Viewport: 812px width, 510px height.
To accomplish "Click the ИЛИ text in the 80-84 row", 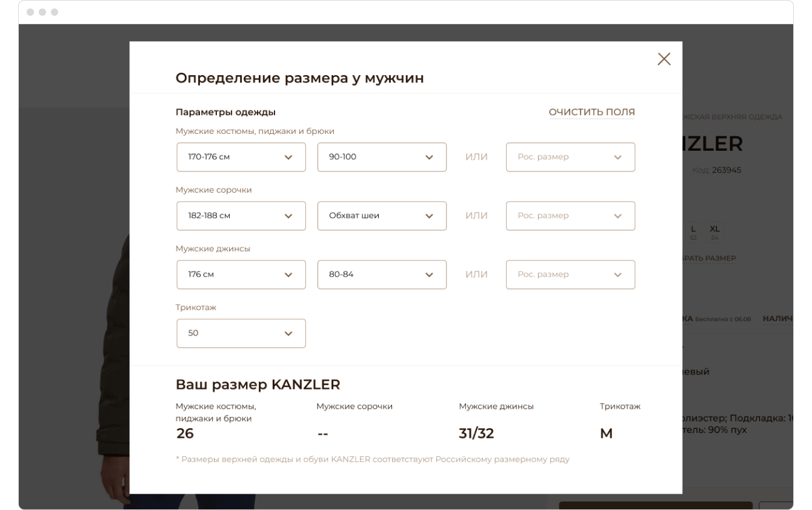I will pos(476,274).
